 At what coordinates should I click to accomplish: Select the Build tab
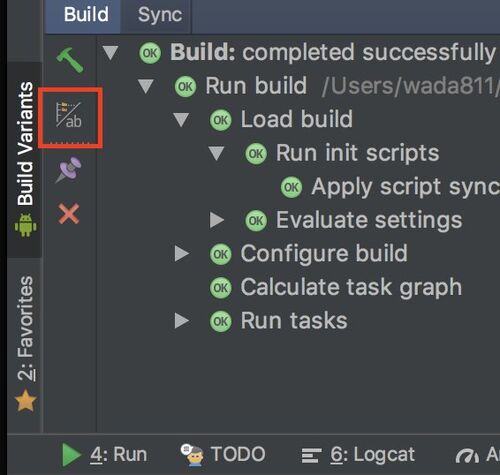point(86,15)
